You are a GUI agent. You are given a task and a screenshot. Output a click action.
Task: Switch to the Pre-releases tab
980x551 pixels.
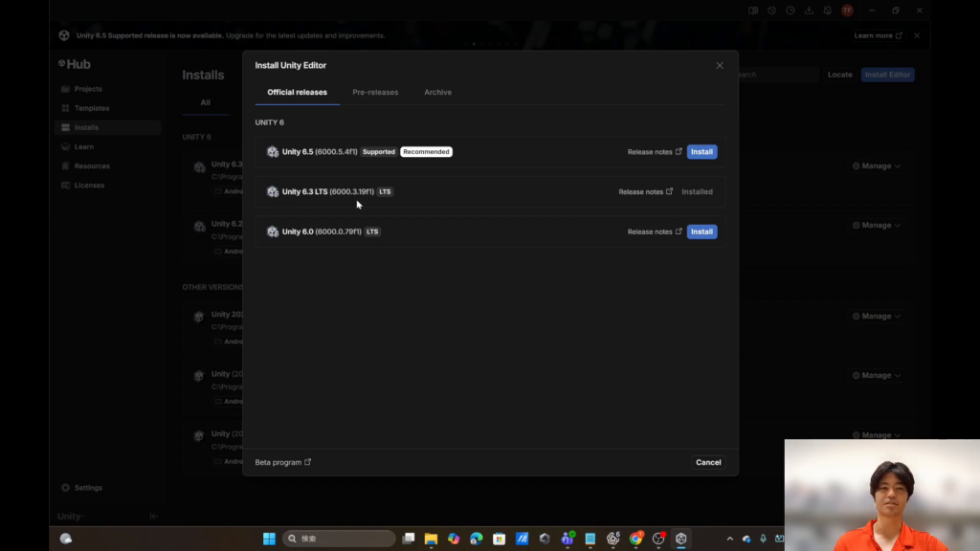point(375,92)
